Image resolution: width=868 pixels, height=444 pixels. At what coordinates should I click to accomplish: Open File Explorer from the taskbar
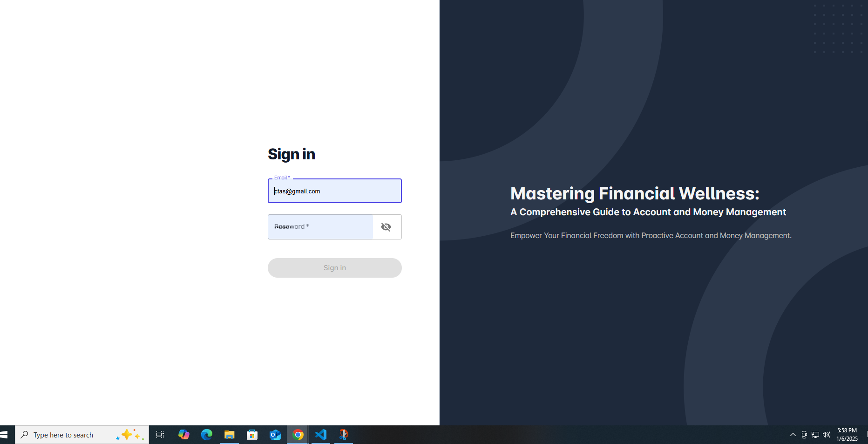[229, 435]
